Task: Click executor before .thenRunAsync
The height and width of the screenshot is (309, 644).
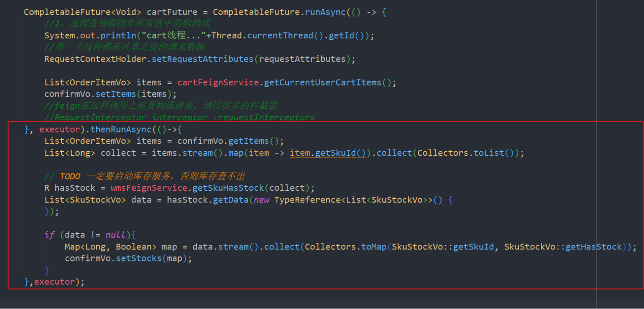Action: tap(60, 129)
